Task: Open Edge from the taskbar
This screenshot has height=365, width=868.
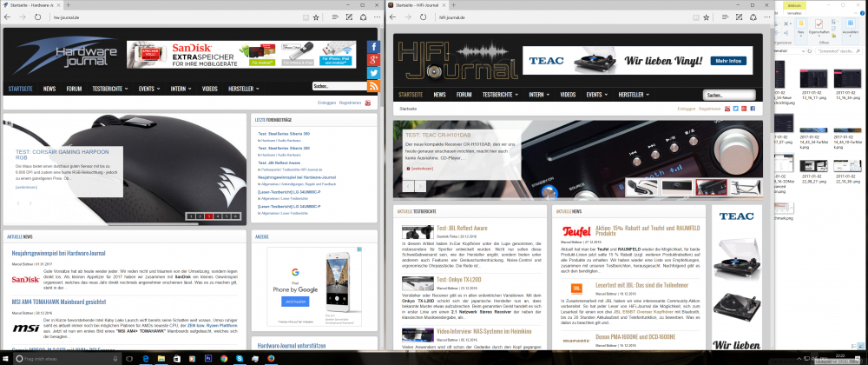Action: (x=146, y=359)
